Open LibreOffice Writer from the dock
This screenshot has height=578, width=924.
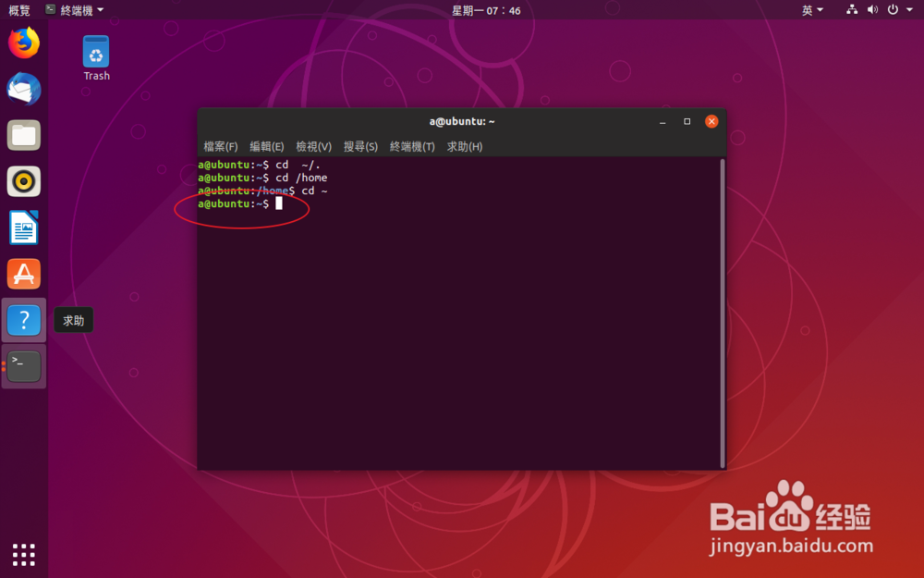pos(24,228)
